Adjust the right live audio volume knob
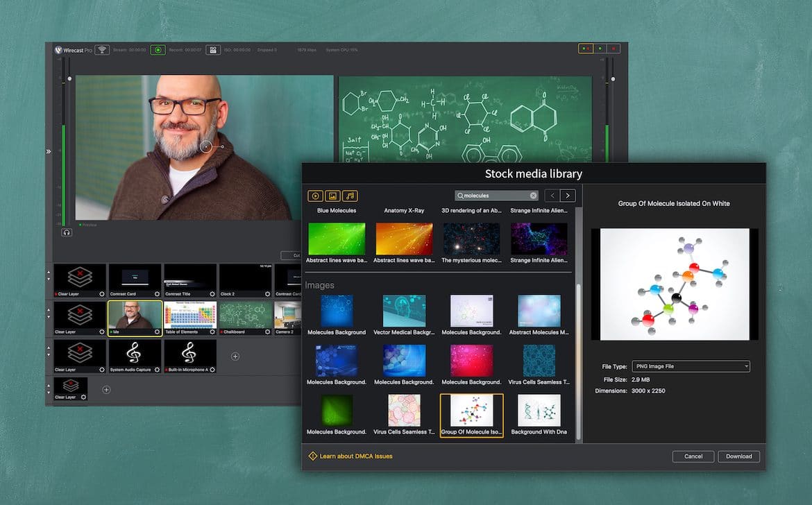 [x=613, y=79]
